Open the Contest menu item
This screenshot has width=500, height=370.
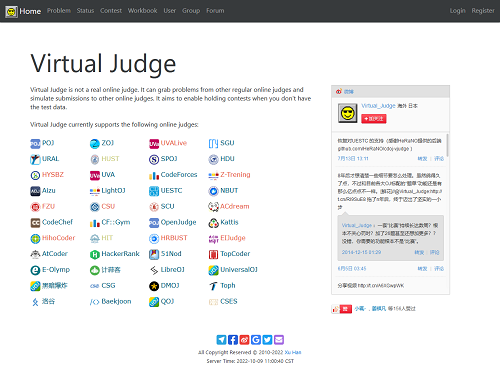click(111, 11)
